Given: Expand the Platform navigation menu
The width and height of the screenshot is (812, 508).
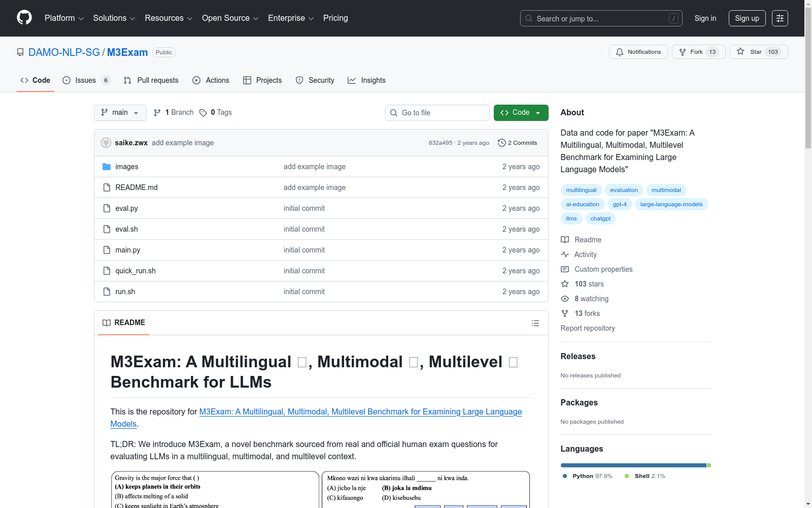Looking at the screenshot, I should point(64,18).
